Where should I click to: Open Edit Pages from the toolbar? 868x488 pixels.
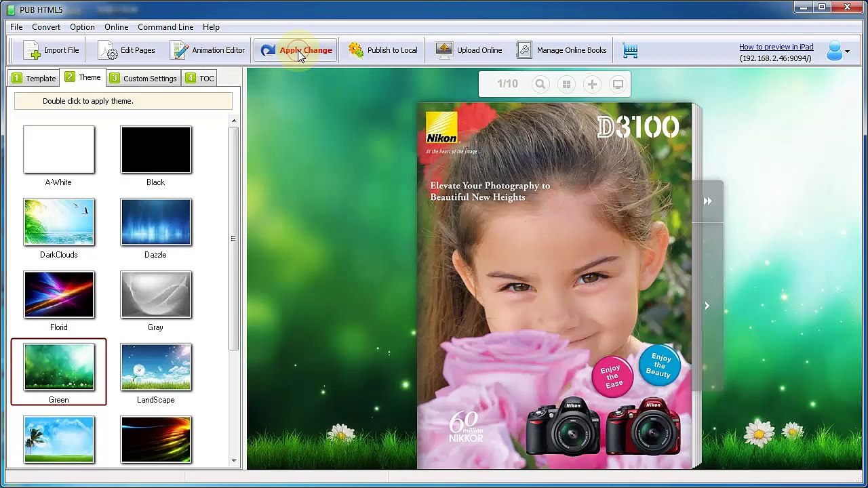[126, 50]
